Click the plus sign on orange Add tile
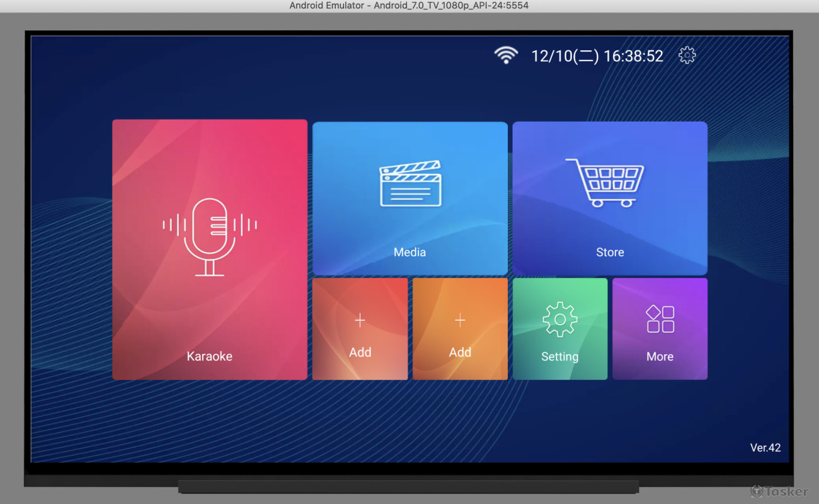 point(459,319)
